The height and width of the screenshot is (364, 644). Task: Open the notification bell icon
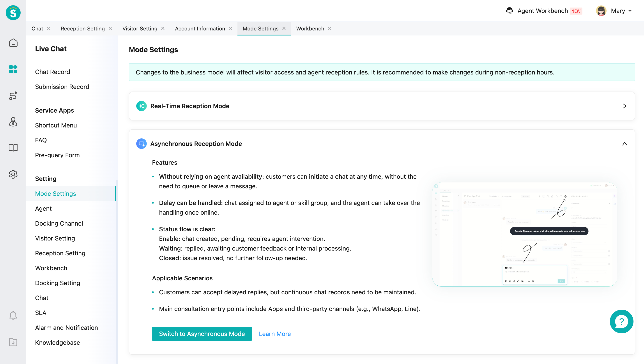pyautogui.click(x=13, y=316)
